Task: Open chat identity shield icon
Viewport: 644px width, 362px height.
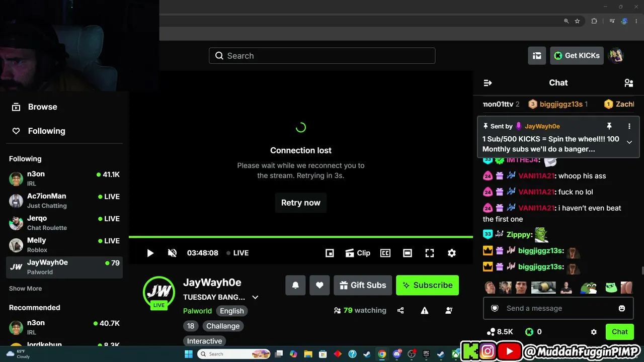Action: pyautogui.click(x=495, y=308)
